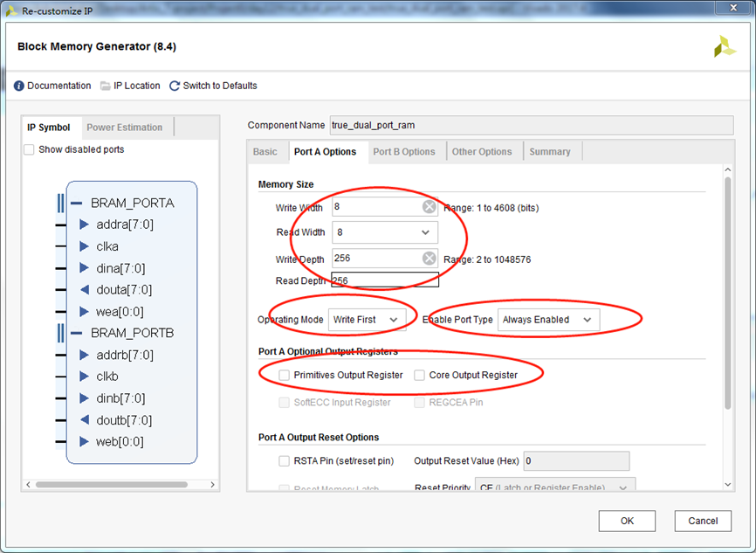The image size is (756, 553).
Task: Open the Read Width dropdown
Action: (x=385, y=232)
